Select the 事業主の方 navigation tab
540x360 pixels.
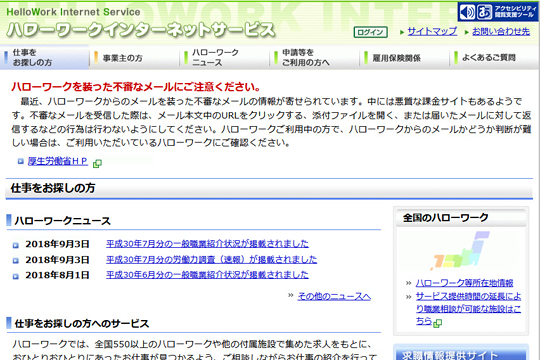point(134,58)
